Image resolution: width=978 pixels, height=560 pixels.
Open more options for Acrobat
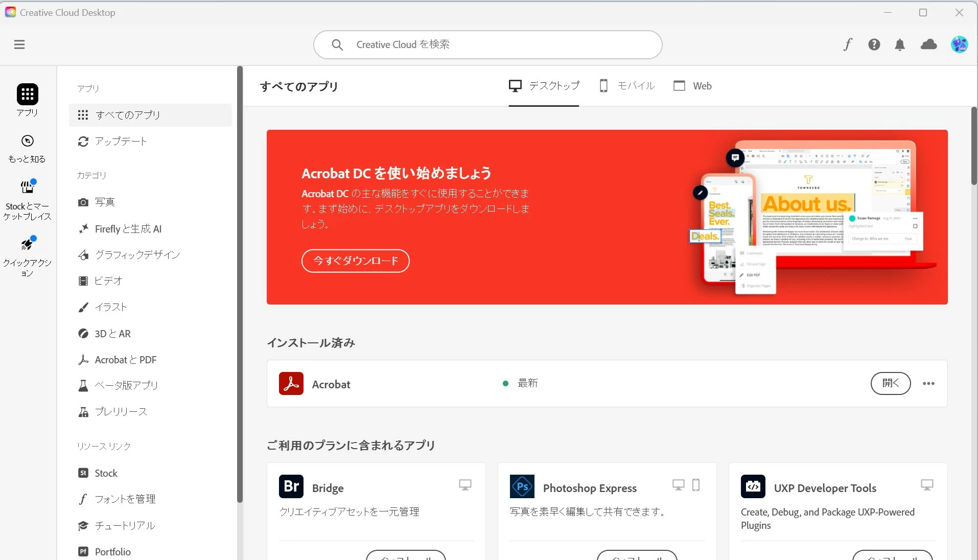tap(928, 384)
